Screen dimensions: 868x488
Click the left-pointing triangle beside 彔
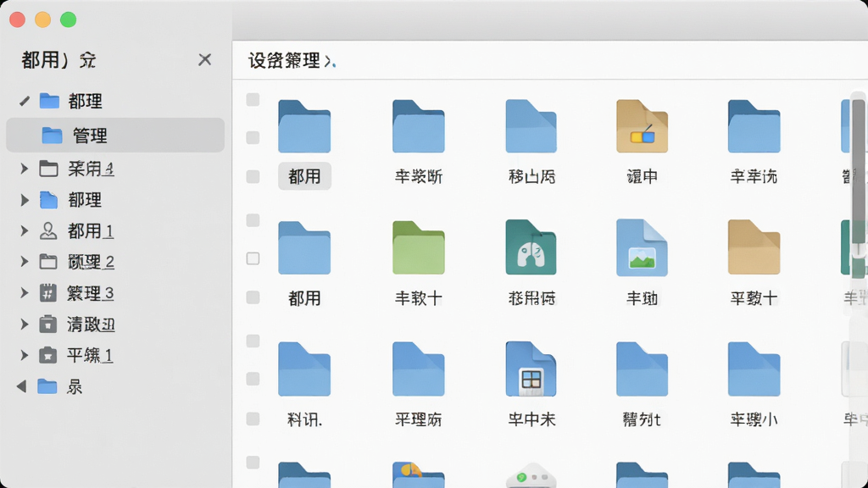point(21,386)
